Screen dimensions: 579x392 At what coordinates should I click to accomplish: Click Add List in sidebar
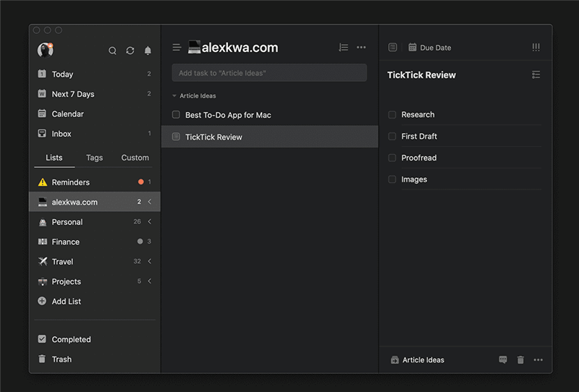coord(66,302)
